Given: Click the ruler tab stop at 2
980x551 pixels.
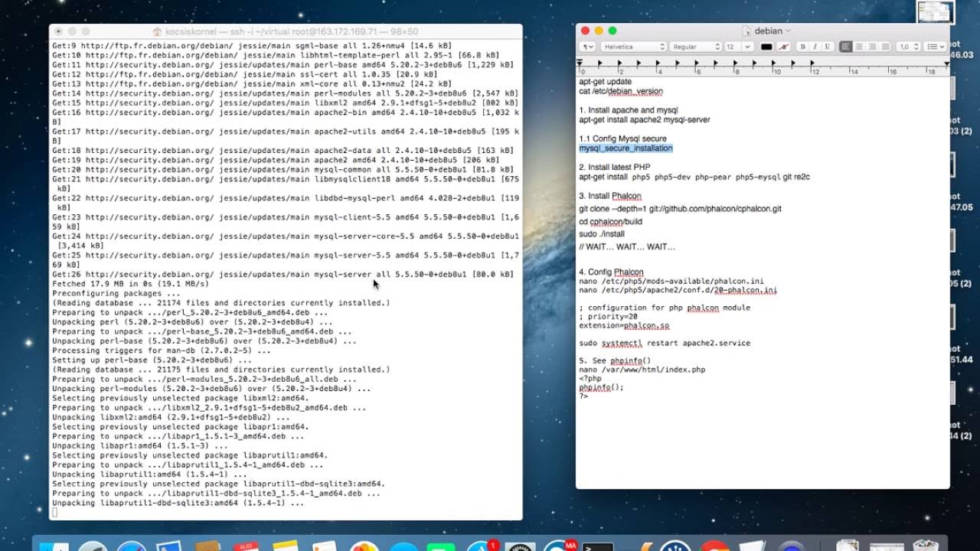Looking at the screenshot, I should [618, 63].
